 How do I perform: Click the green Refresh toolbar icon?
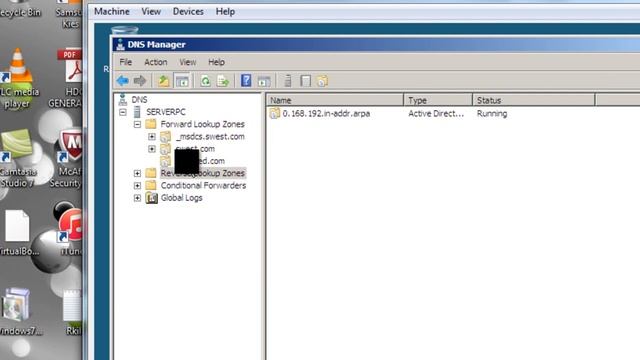click(x=205, y=81)
